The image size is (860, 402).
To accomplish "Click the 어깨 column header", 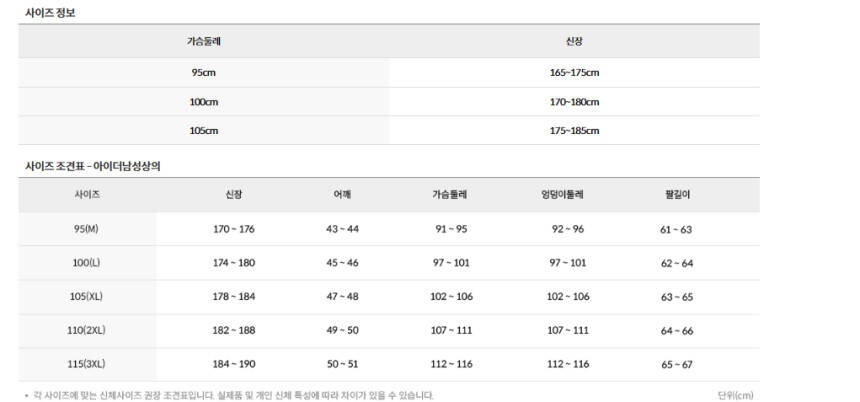I will click(x=342, y=194).
